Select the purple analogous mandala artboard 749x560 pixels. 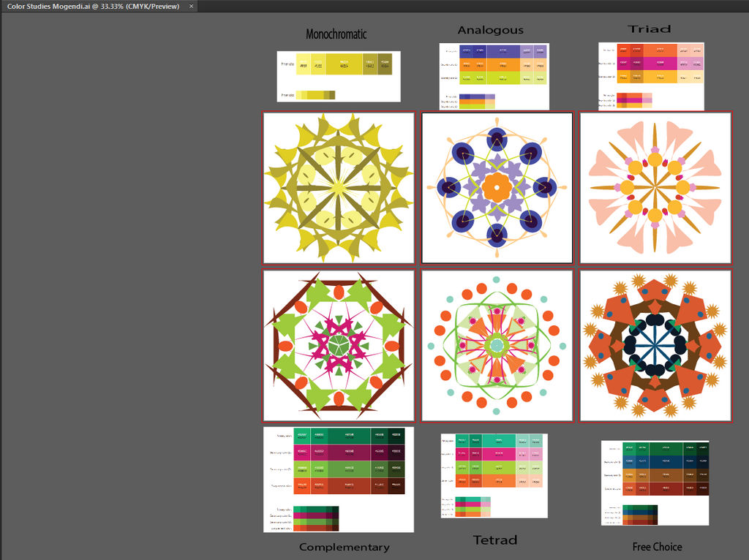(x=497, y=188)
